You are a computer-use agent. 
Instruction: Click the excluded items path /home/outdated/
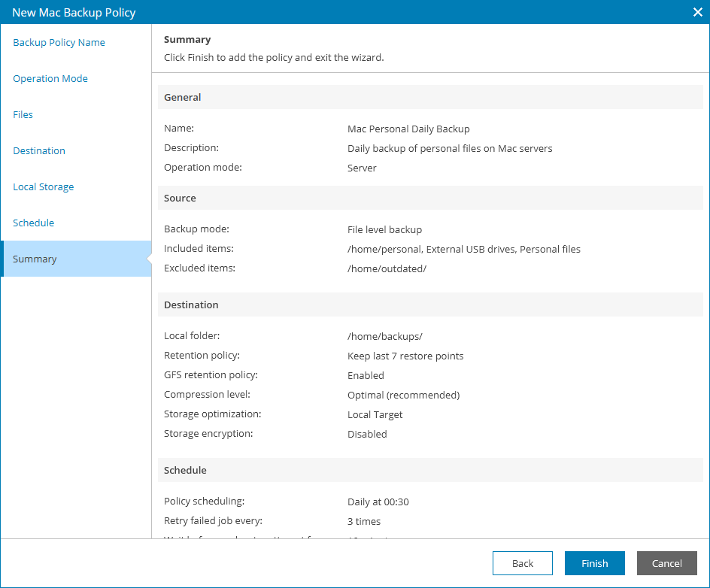click(387, 268)
